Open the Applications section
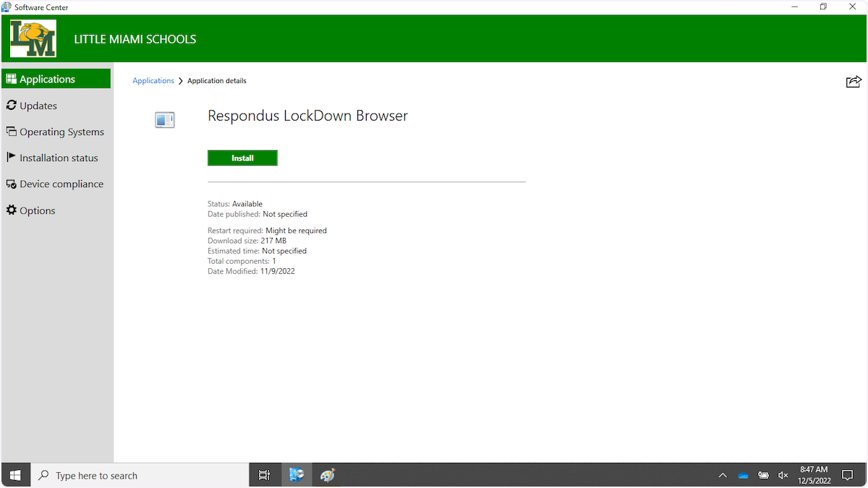The width and height of the screenshot is (868, 488). click(56, 79)
